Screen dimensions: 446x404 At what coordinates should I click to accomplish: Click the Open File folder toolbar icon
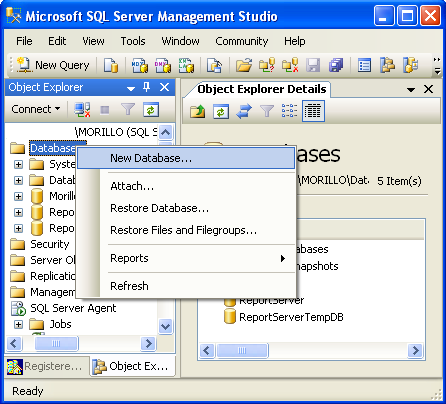pyautogui.click(x=244, y=65)
